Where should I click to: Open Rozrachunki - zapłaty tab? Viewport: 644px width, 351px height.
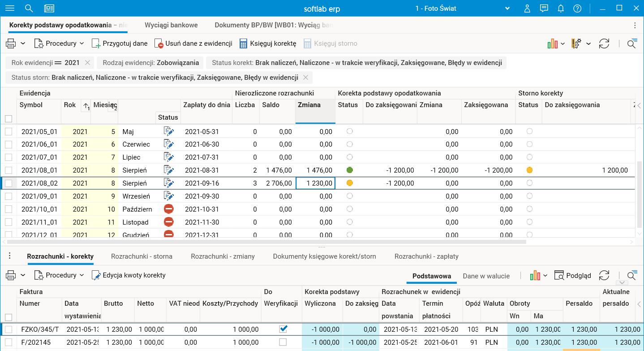(x=426, y=256)
